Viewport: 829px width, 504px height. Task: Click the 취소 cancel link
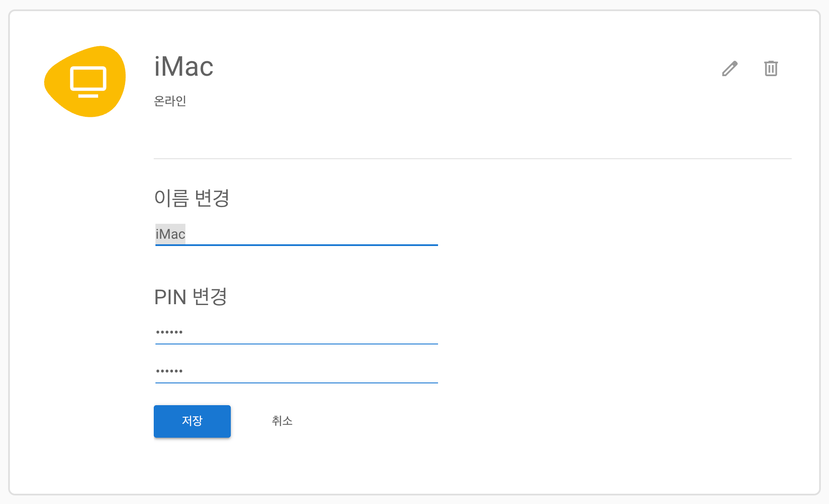tap(282, 421)
